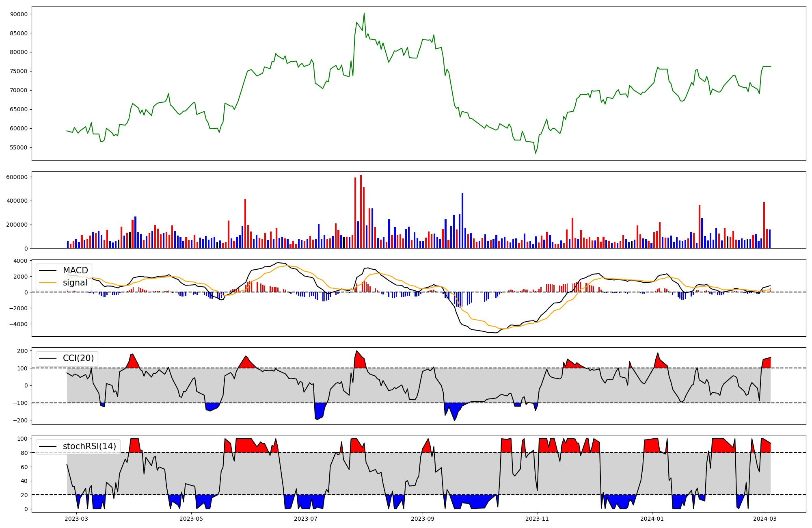The image size is (812, 528).
Task: Click the 2023-07 x-axis date label
Action: pyautogui.click(x=305, y=519)
